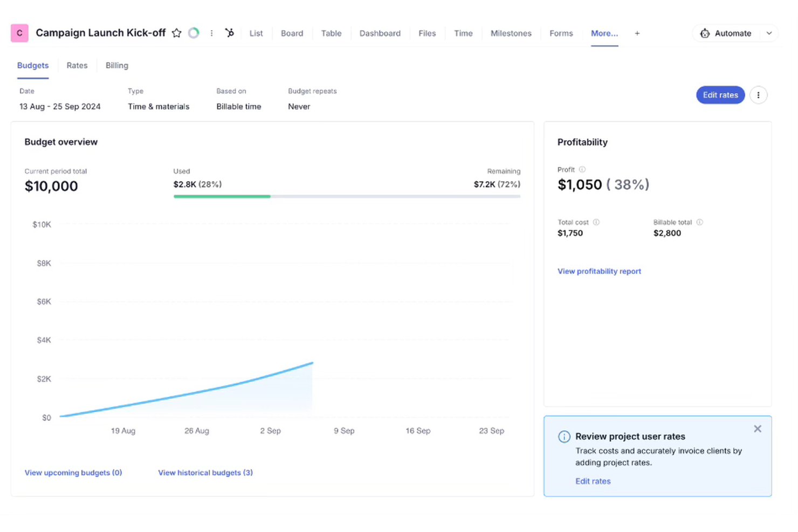Click the Billable time value
This screenshot has height=532, width=798.
click(239, 107)
